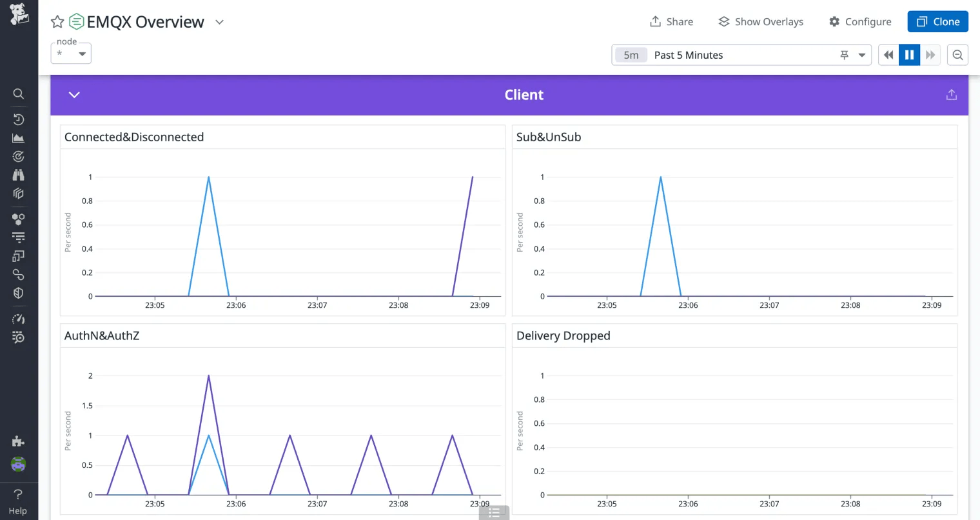Open the search icon in the sidebar

point(19,94)
